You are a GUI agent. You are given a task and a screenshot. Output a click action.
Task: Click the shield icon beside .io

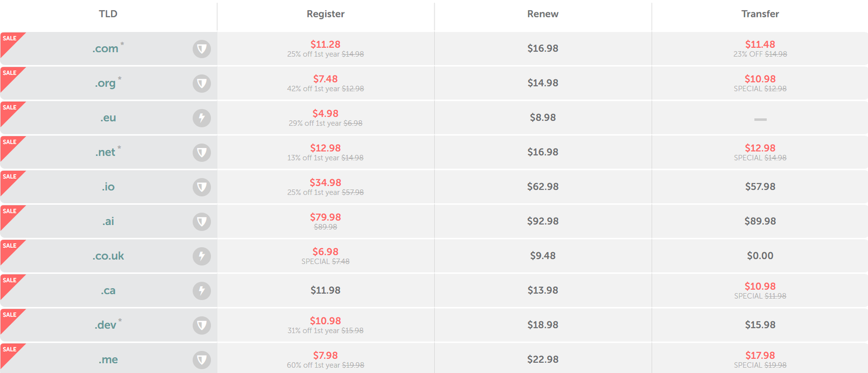point(202,187)
